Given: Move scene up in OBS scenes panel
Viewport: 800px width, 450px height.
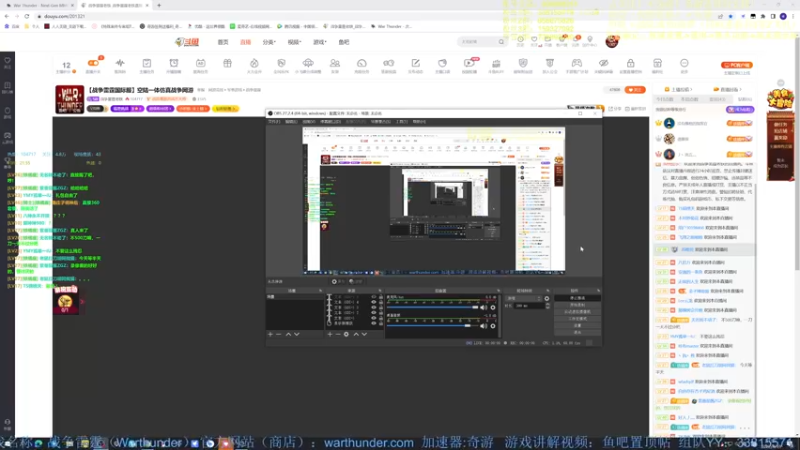Looking at the screenshot, I should pyautogui.click(x=288, y=334).
